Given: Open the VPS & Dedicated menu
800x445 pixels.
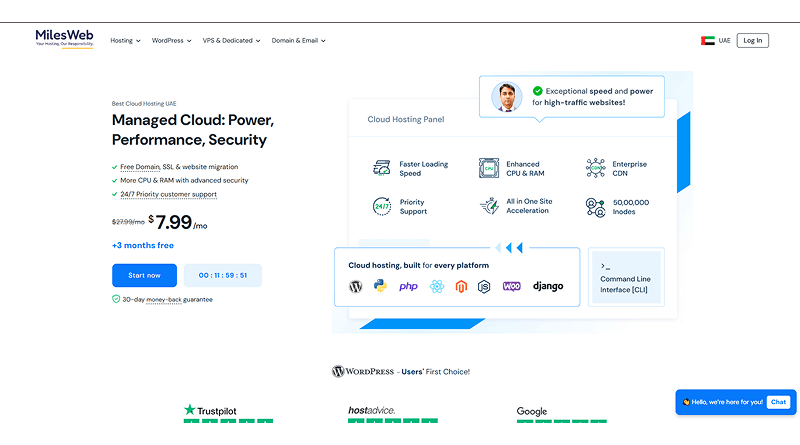Looking at the screenshot, I should click(x=232, y=40).
